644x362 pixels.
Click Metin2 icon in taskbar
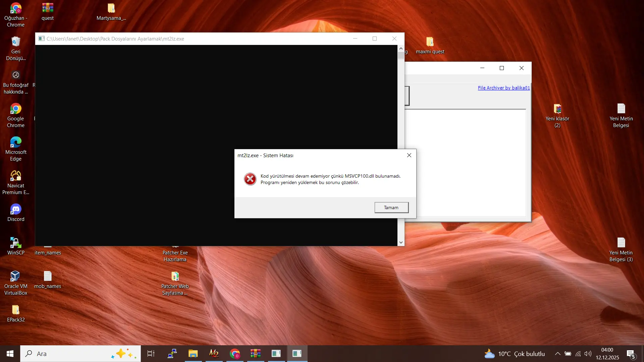pyautogui.click(x=214, y=354)
